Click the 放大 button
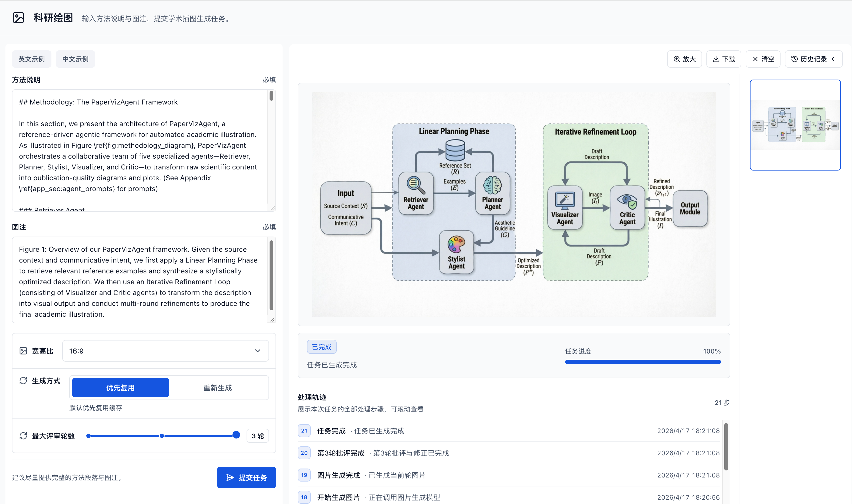 click(684, 59)
